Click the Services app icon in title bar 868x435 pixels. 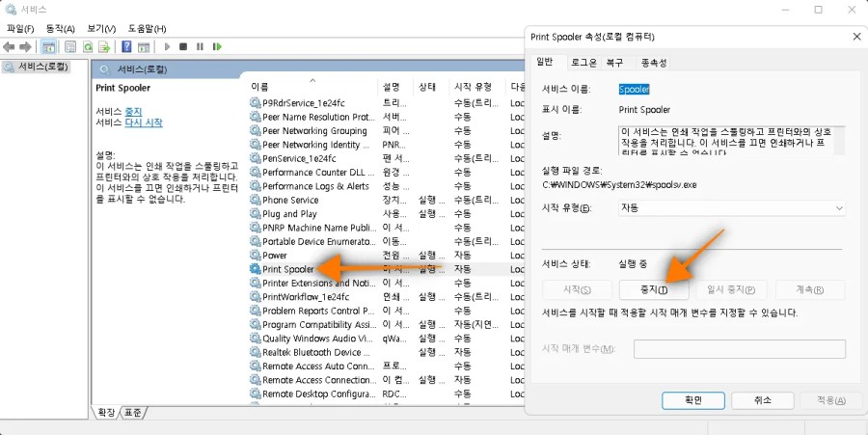pyautogui.click(x=11, y=10)
